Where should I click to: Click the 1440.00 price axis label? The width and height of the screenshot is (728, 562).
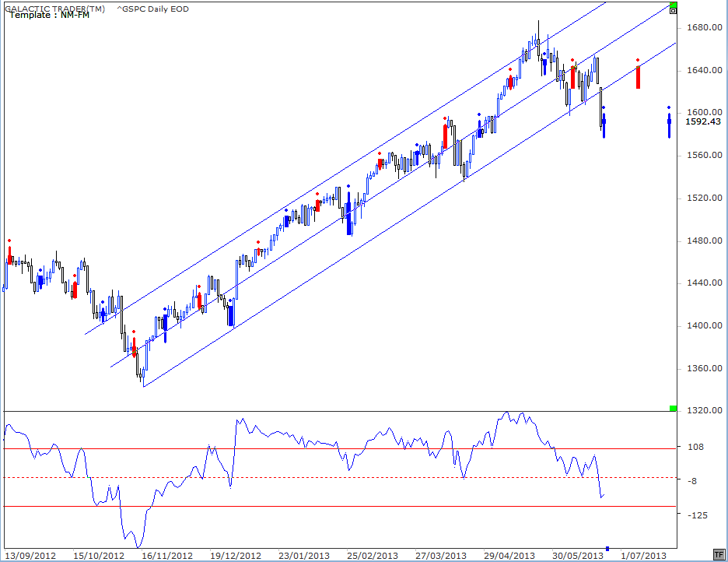click(x=705, y=283)
